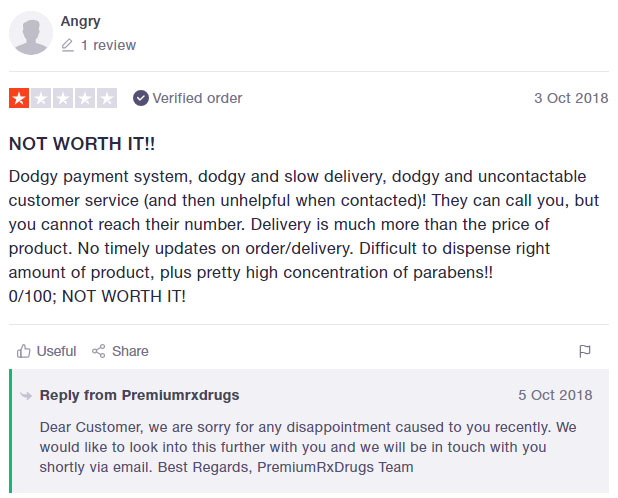Click the Verified order checkmark badge icon
Image resolution: width=618 pixels, height=498 pixels.
pyautogui.click(x=141, y=98)
